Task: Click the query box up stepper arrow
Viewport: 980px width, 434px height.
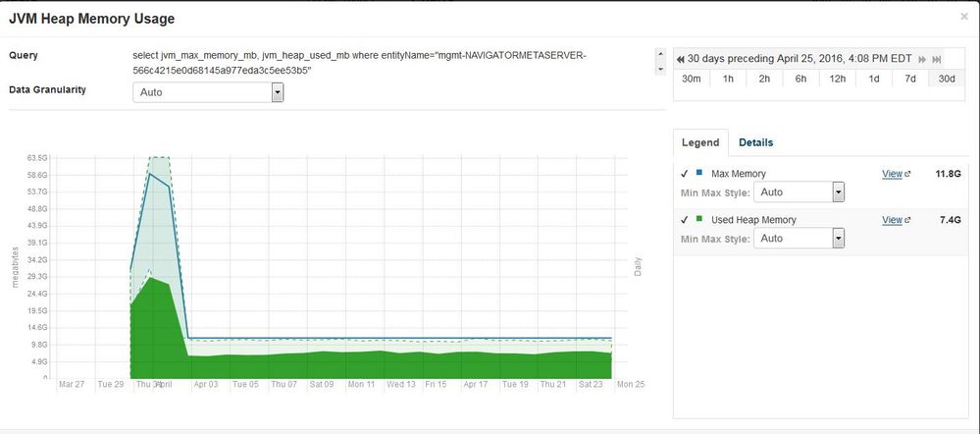Action: click(x=660, y=55)
